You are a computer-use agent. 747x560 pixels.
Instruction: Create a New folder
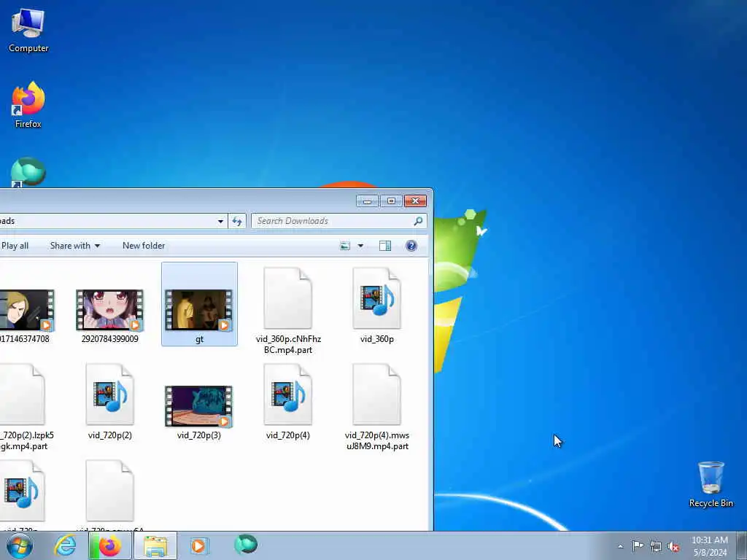pos(144,246)
